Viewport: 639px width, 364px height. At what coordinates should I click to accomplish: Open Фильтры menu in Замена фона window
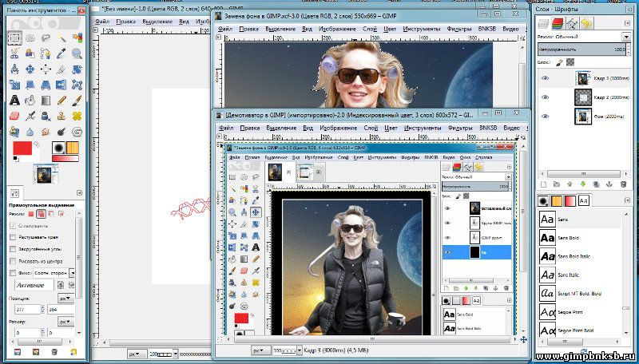pyautogui.click(x=458, y=29)
